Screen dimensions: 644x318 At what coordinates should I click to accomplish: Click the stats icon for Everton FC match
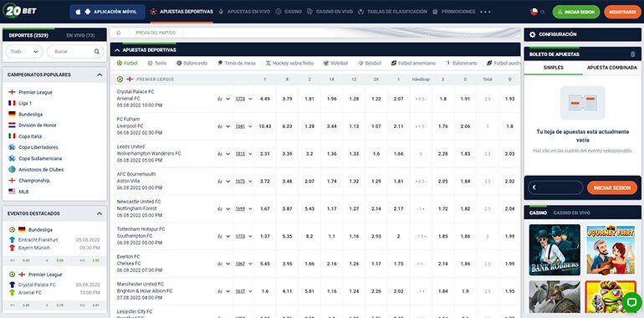tap(220, 264)
